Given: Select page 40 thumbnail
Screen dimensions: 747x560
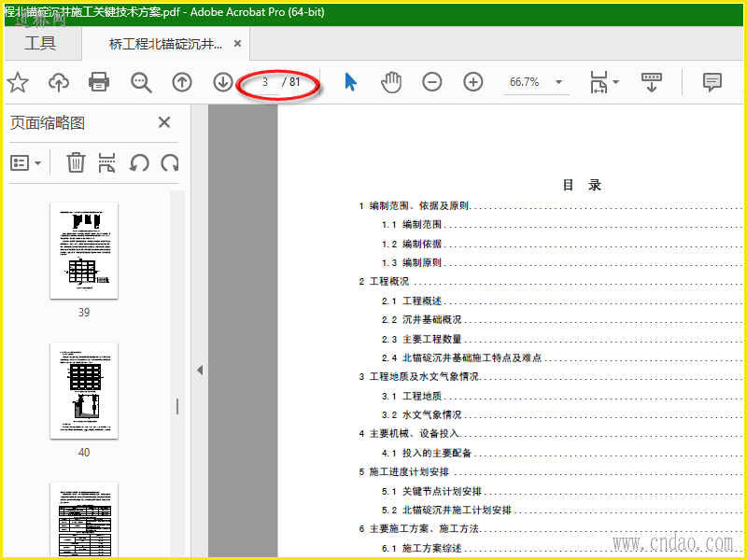Looking at the screenshot, I should pyautogui.click(x=84, y=390).
